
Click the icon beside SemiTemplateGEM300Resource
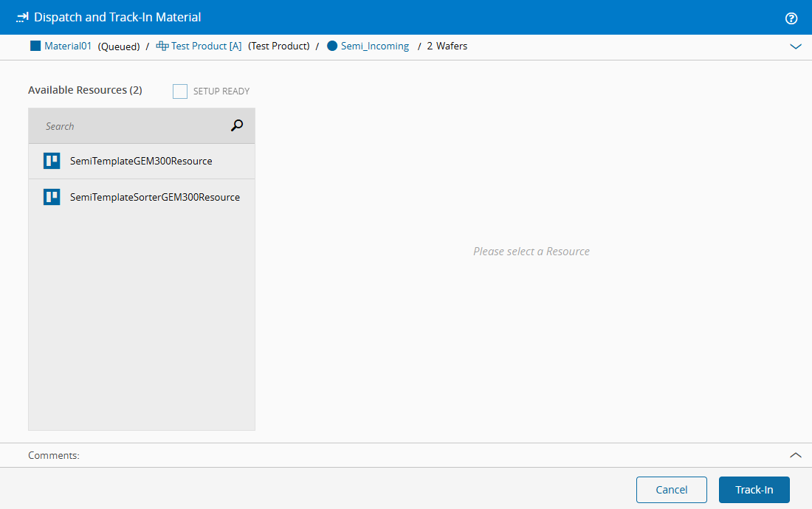[52, 161]
